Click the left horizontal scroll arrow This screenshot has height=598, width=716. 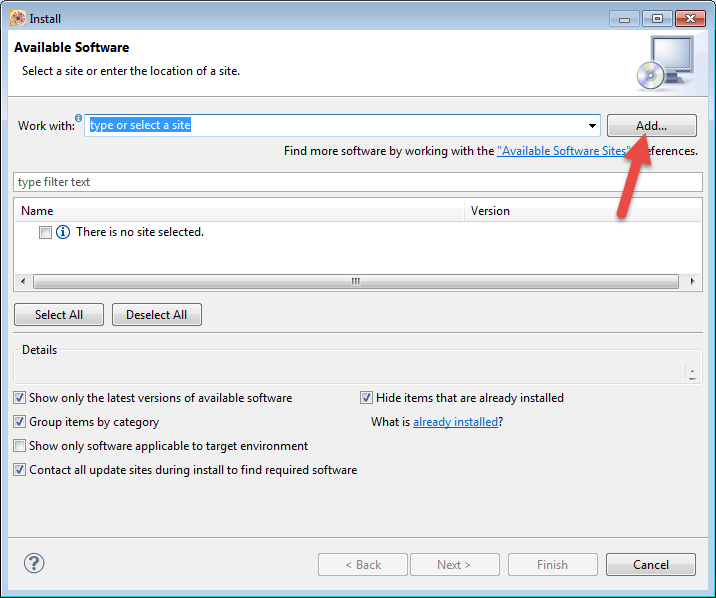tap(23, 281)
